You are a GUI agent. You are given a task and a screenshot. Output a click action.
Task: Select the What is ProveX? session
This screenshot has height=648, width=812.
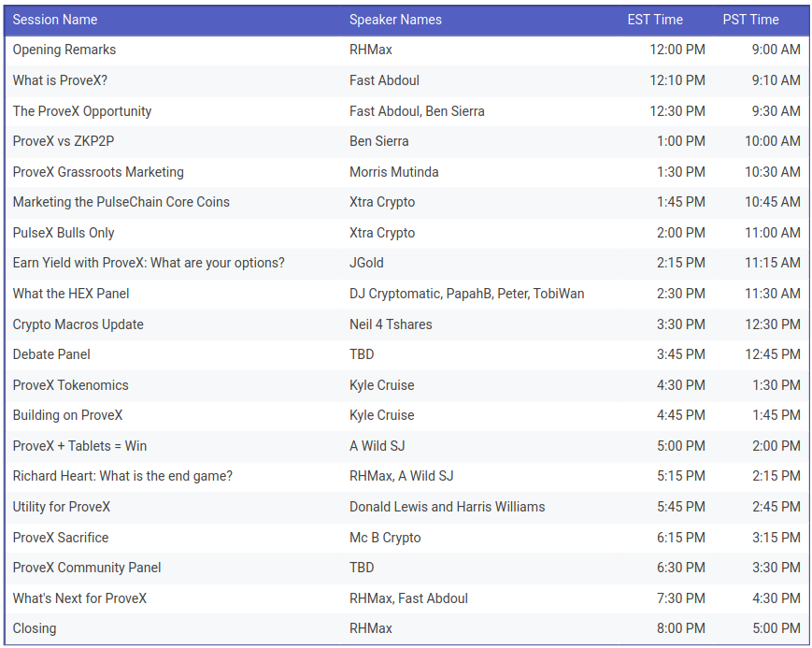tap(60, 80)
